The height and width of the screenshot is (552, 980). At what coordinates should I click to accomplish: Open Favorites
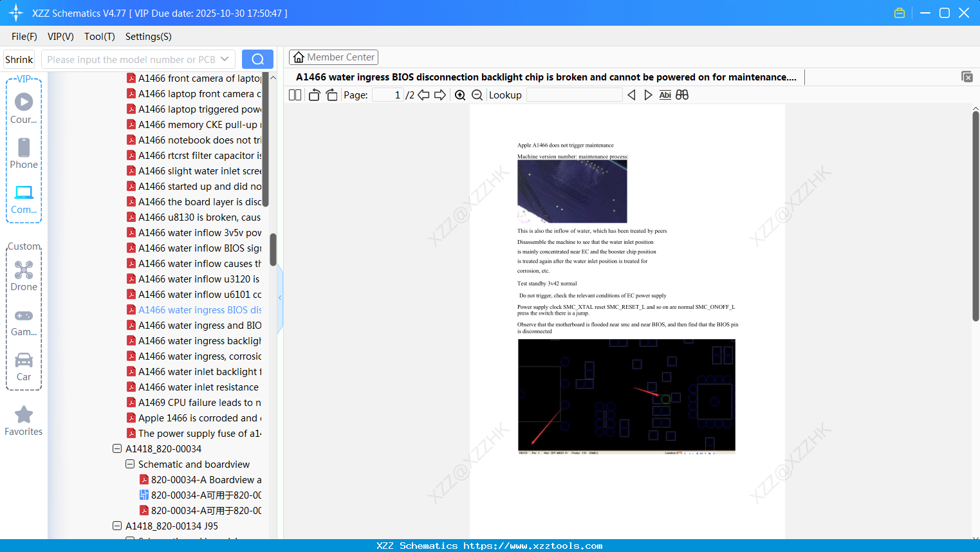(x=24, y=421)
